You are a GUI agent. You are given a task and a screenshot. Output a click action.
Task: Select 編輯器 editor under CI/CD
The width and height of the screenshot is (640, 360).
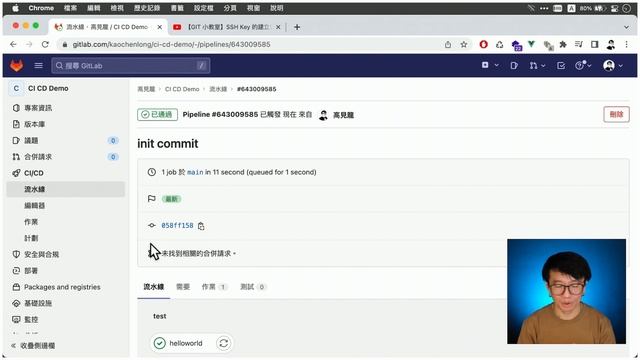[x=35, y=206]
